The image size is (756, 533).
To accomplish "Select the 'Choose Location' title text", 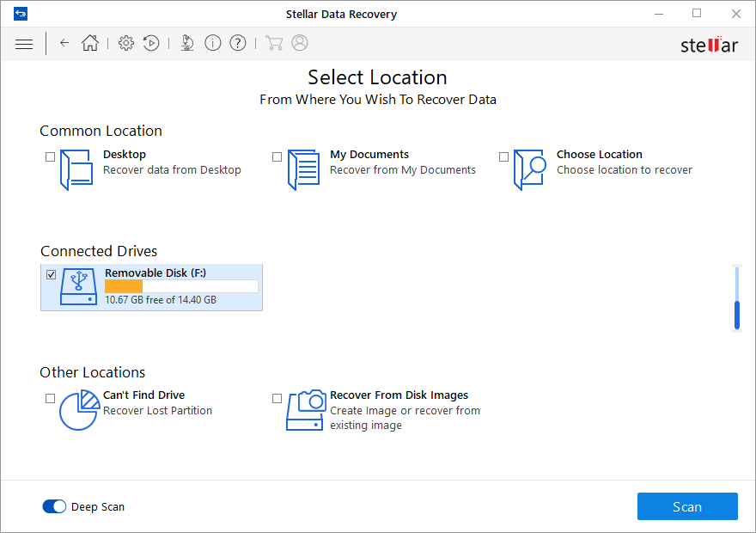I will pos(600,155).
